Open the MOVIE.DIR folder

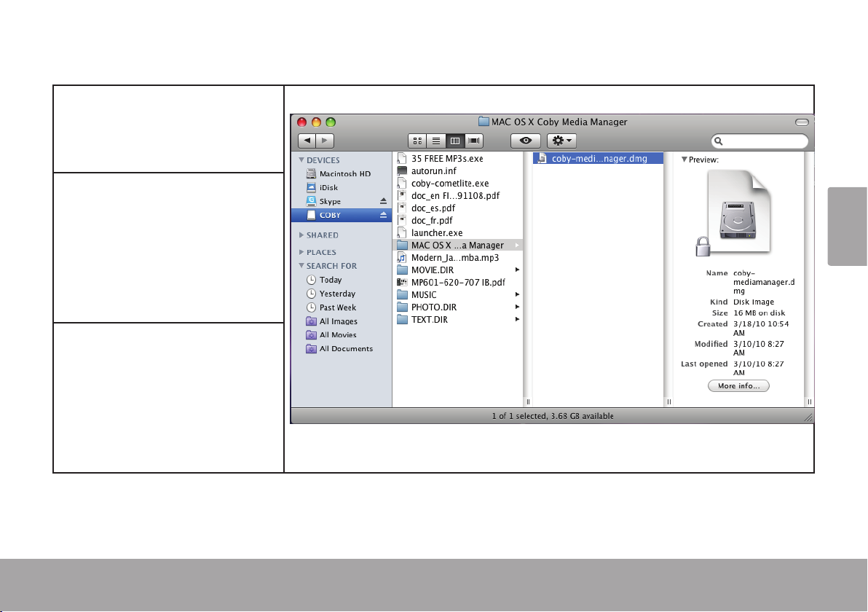(458, 270)
